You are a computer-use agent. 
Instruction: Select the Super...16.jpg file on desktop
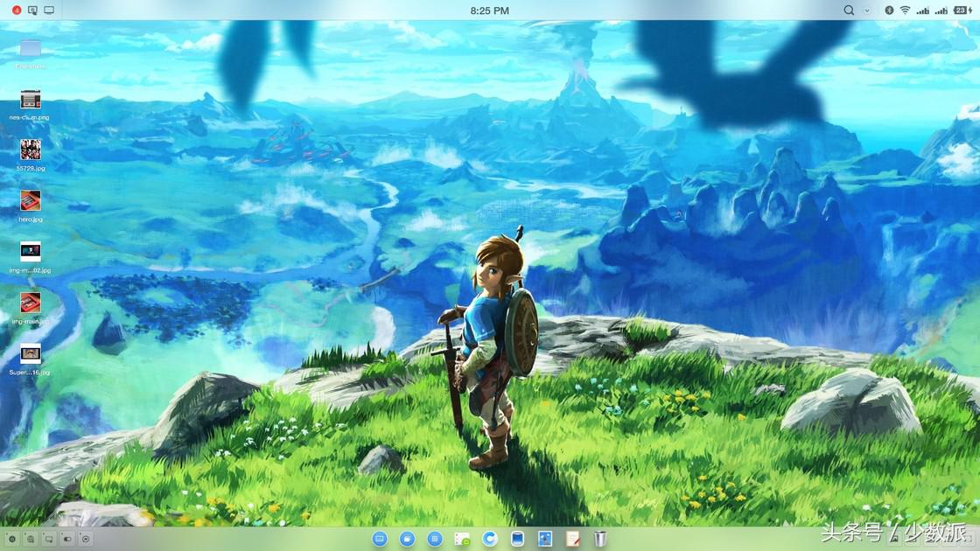point(30,359)
